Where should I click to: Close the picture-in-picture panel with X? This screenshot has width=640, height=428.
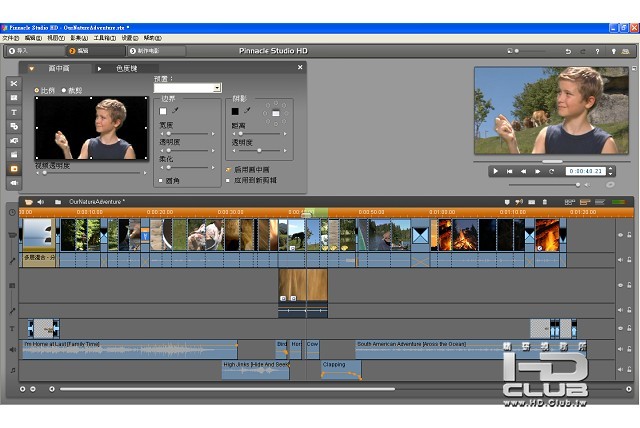click(x=300, y=67)
